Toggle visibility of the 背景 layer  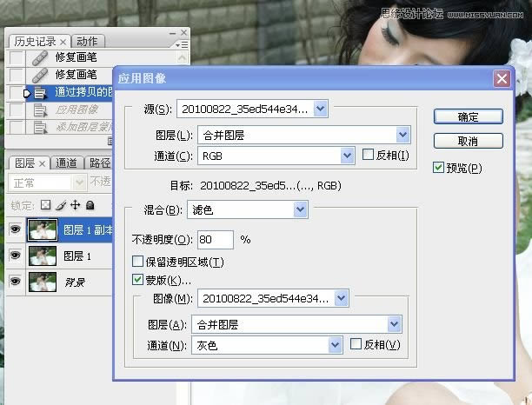point(16,282)
